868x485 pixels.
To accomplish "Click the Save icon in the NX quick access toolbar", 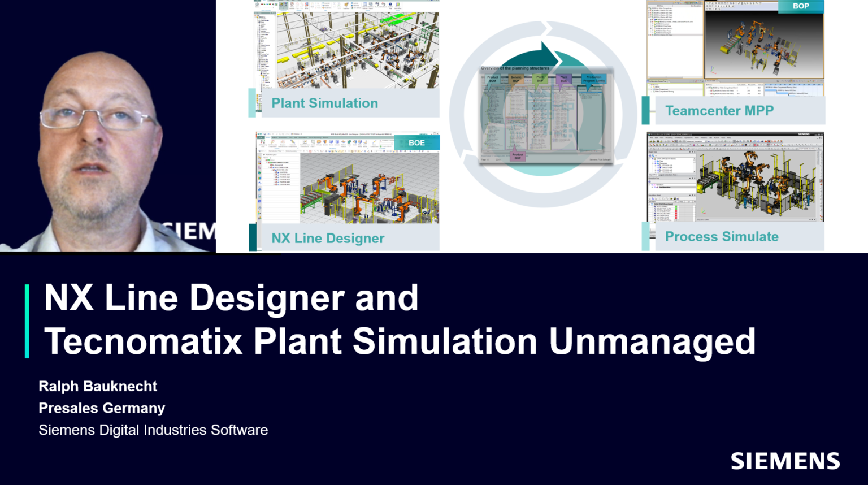I will coord(264,134).
